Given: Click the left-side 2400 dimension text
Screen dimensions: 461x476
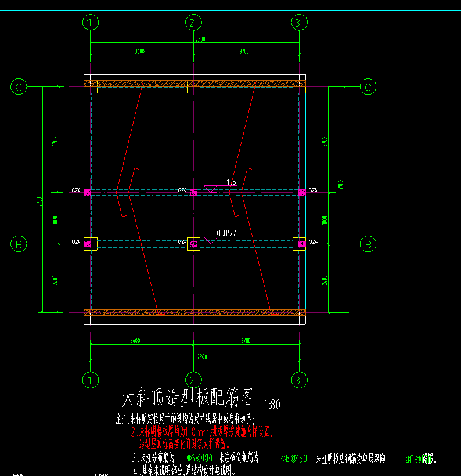Looking at the screenshot, I should click(55, 280).
